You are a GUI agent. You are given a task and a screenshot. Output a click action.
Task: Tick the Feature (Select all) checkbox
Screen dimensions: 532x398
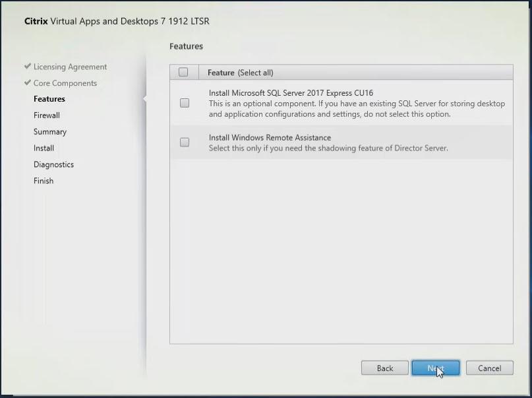tap(183, 72)
